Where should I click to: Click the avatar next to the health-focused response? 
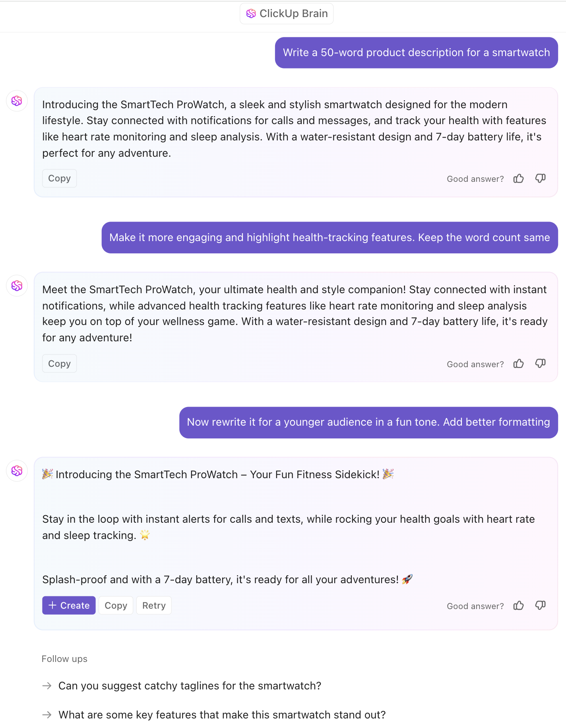17,286
